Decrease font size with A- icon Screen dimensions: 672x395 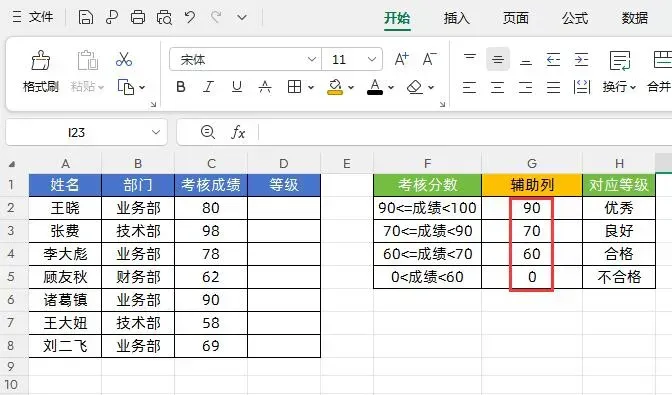click(429, 59)
